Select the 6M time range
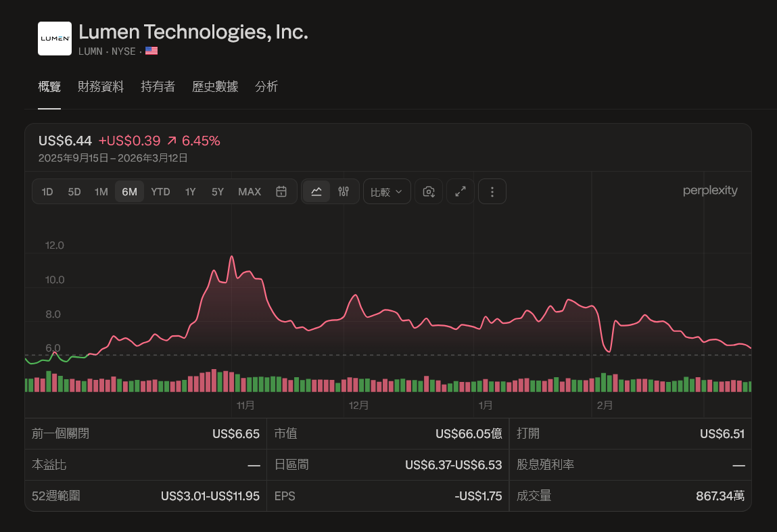Viewport: 777px width, 532px height. 129,192
